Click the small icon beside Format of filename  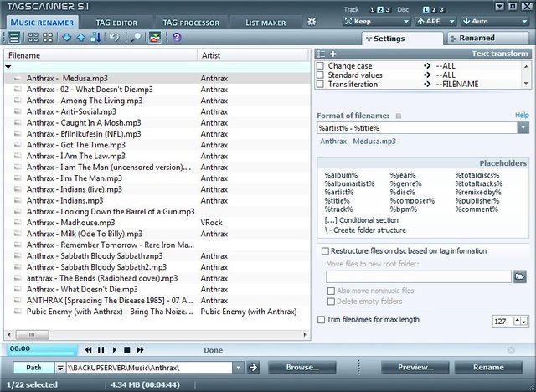tap(399, 116)
